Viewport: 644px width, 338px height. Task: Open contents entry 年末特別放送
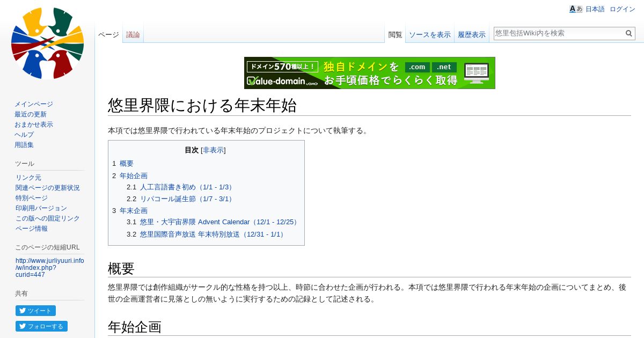tap(213, 234)
